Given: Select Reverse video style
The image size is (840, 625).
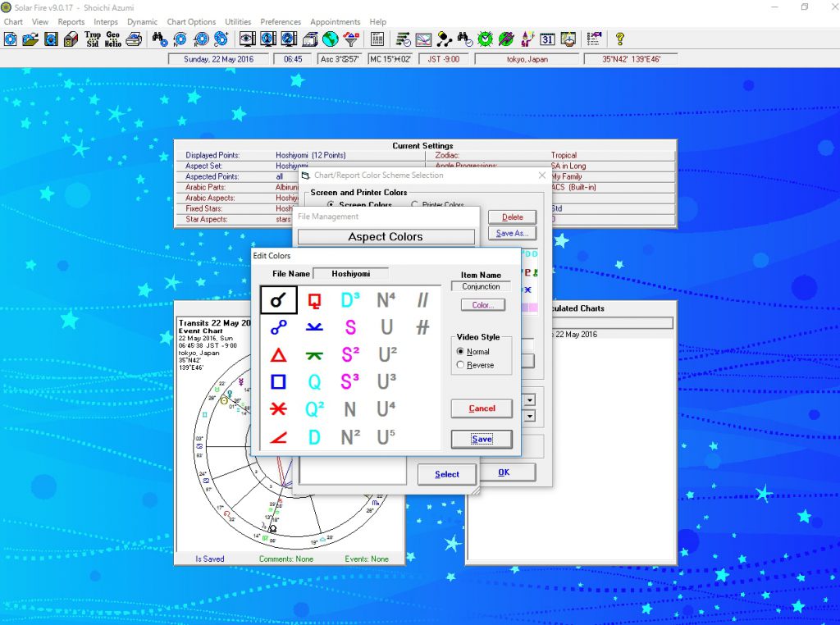Looking at the screenshot, I should [460, 365].
